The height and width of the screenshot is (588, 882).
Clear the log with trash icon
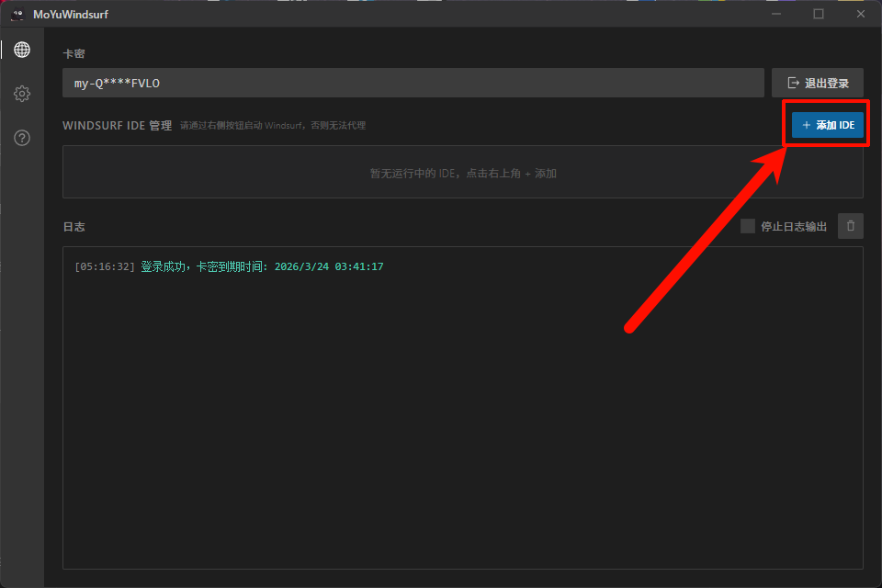pyautogui.click(x=850, y=226)
